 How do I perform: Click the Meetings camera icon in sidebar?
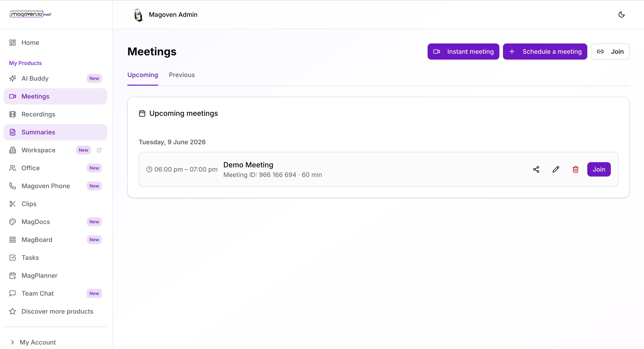point(13,96)
